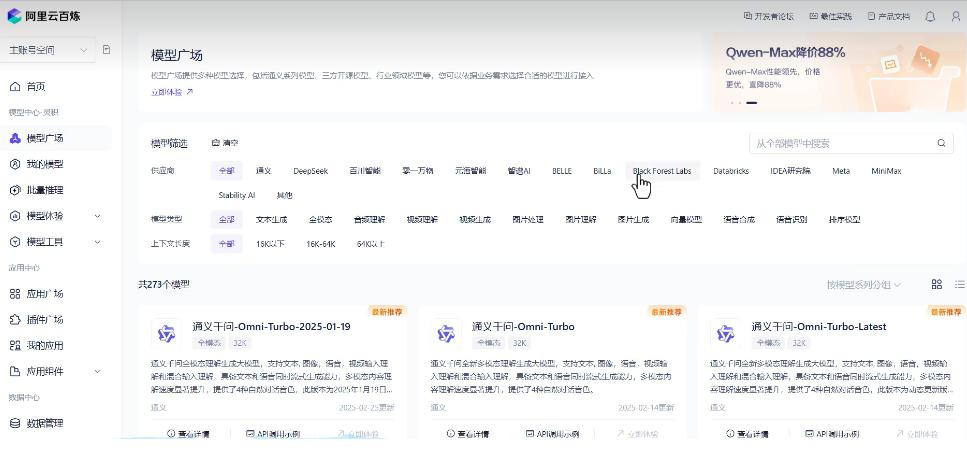Select 语音合成 model type
The width and height of the screenshot is (967, 461).
coord(739,219)
